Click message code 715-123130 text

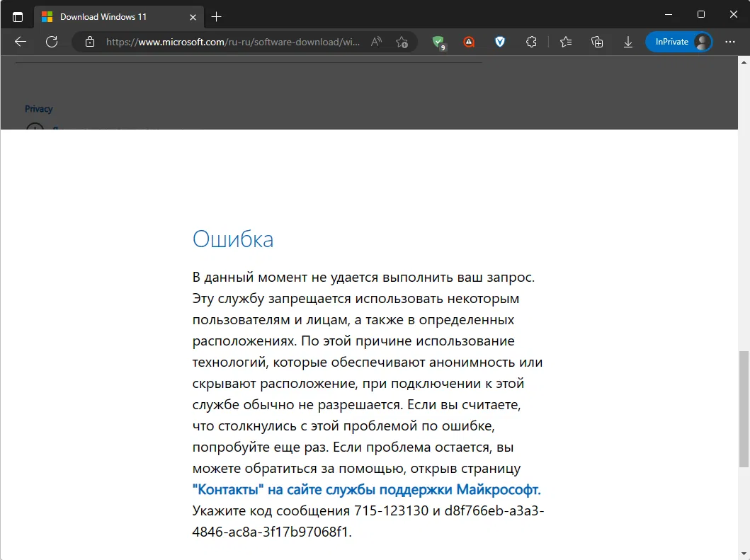tap(391, 510)
